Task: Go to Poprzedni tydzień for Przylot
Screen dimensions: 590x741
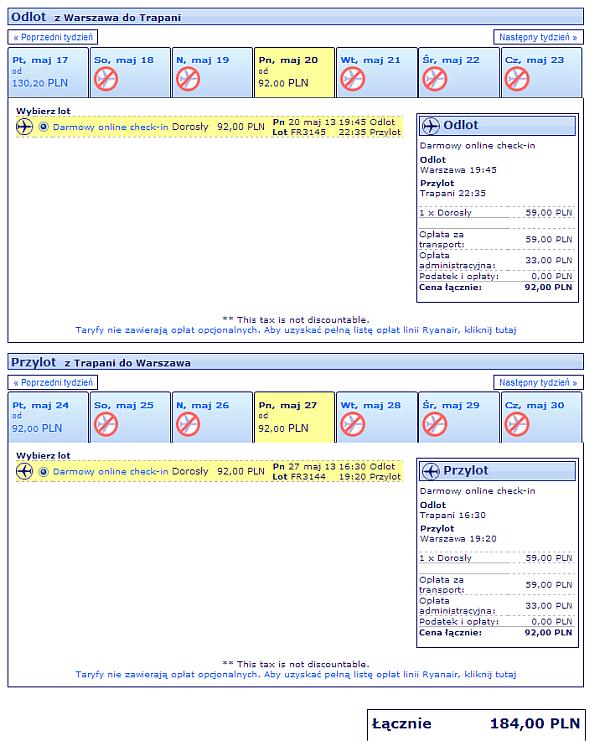Action: tap(53, 382)
